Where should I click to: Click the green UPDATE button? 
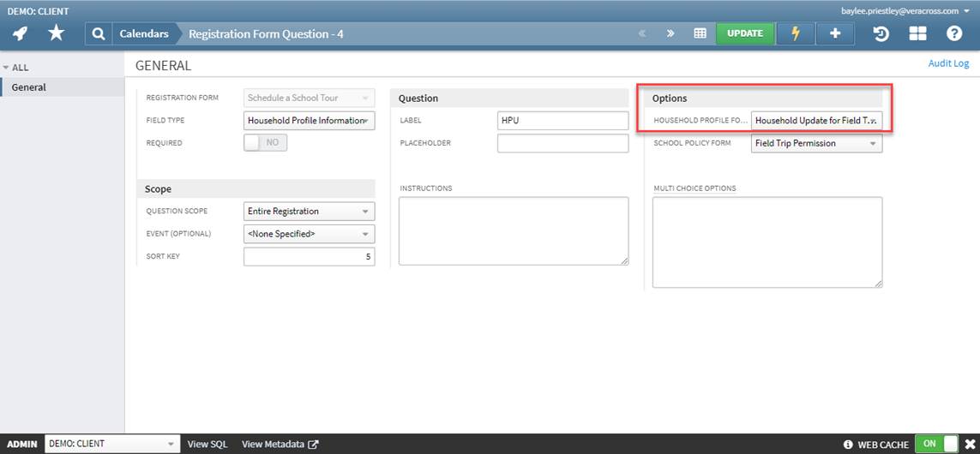[x=745, y=33]
